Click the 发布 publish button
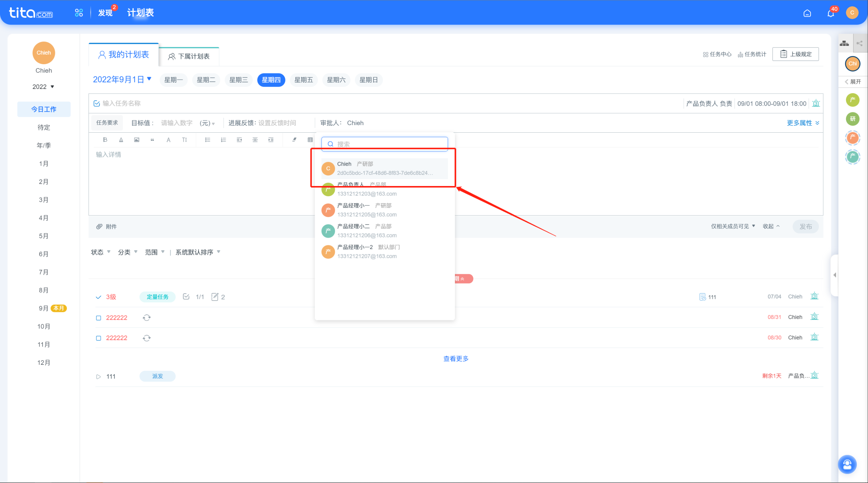 coord(806,227)
